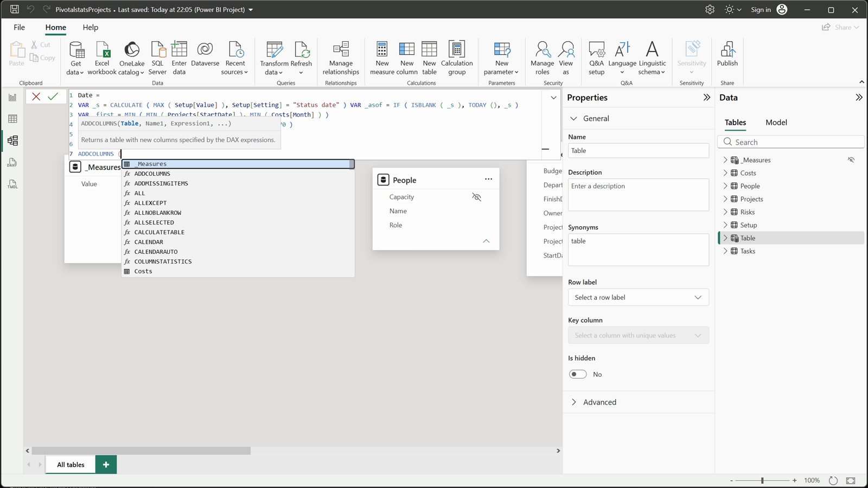Click the Publish icon
Image resolution: width=868 pixels, height=488 pixels.
pyautogui.click(x=727, y=49)
